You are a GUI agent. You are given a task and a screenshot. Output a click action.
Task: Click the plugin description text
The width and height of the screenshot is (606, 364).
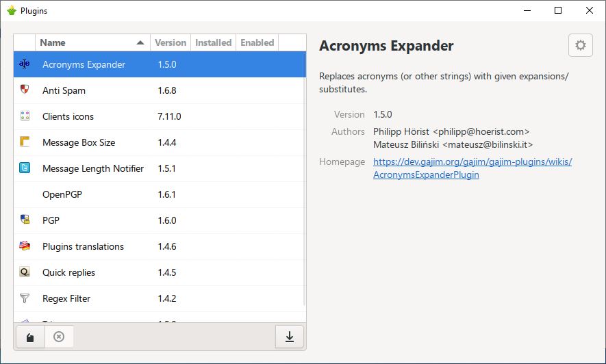pos(444,83)
